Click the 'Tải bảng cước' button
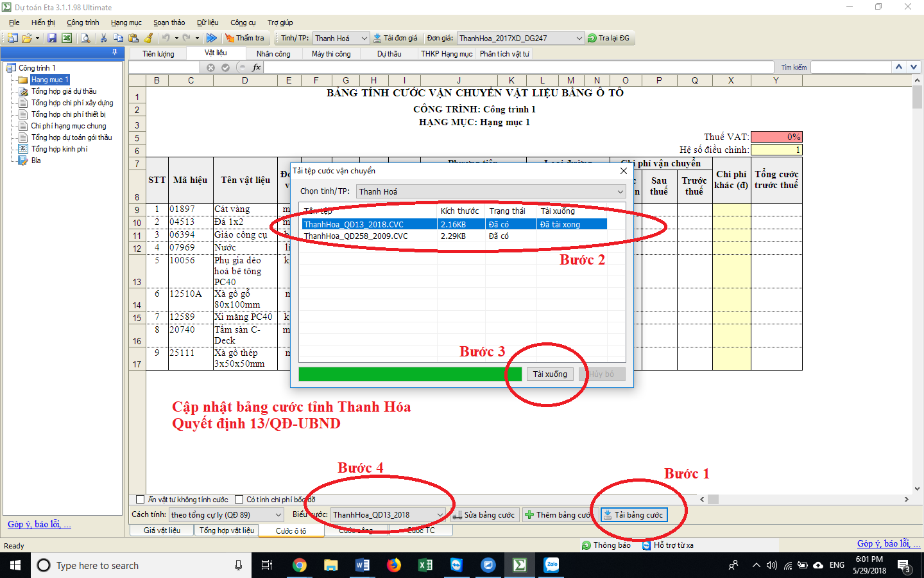This screenshot has height=578, width=924. click(634, 515)
